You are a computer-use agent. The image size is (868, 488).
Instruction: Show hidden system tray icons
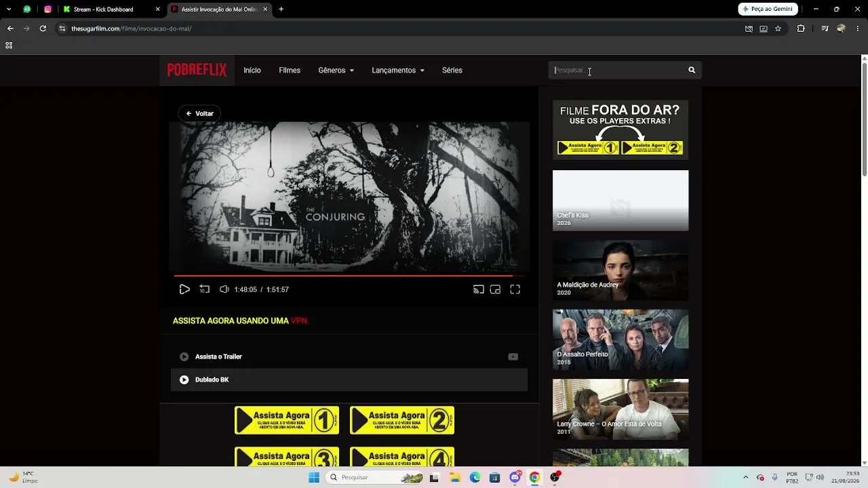coord(745,477)
